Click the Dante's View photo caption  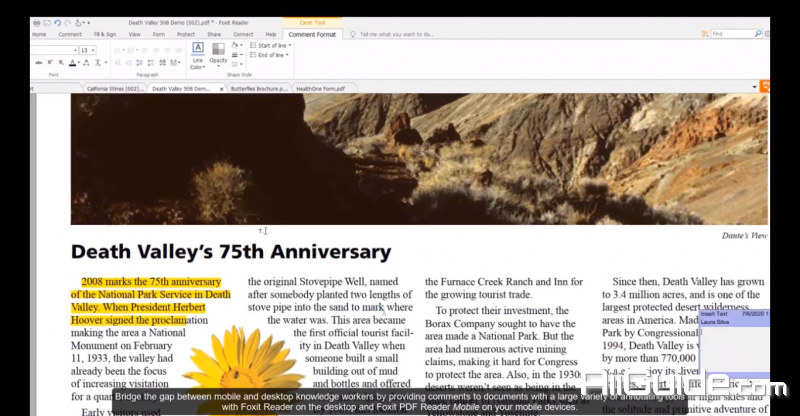click(744, 235)
